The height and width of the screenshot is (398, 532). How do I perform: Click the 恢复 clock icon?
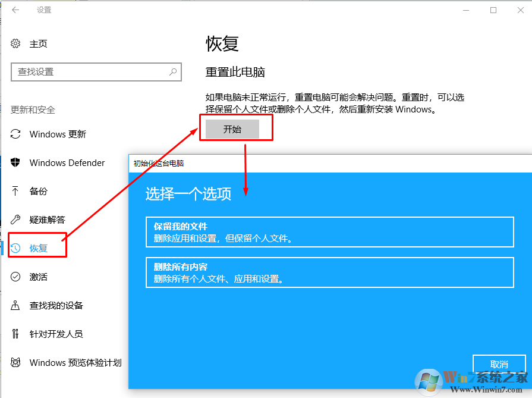pos(15,248)
